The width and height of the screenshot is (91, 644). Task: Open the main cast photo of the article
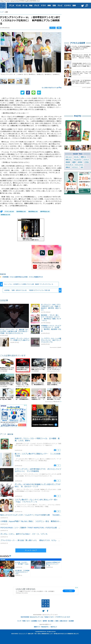[x=30, y=52]
